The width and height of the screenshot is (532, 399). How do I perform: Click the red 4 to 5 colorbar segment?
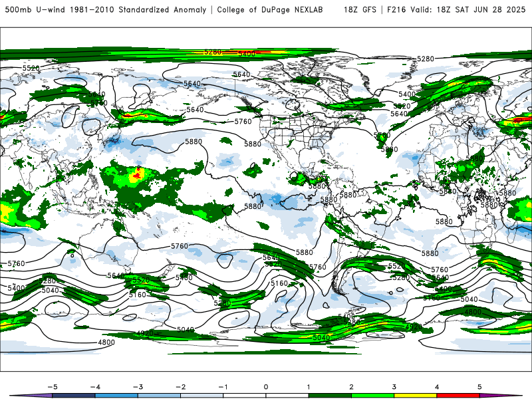[458, 396]
